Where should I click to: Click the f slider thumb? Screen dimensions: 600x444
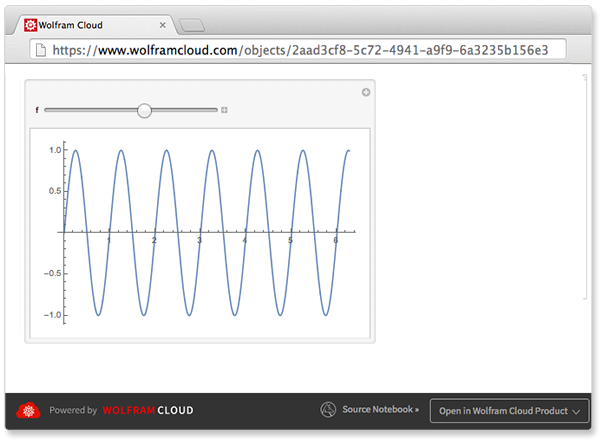coord(144,110)
